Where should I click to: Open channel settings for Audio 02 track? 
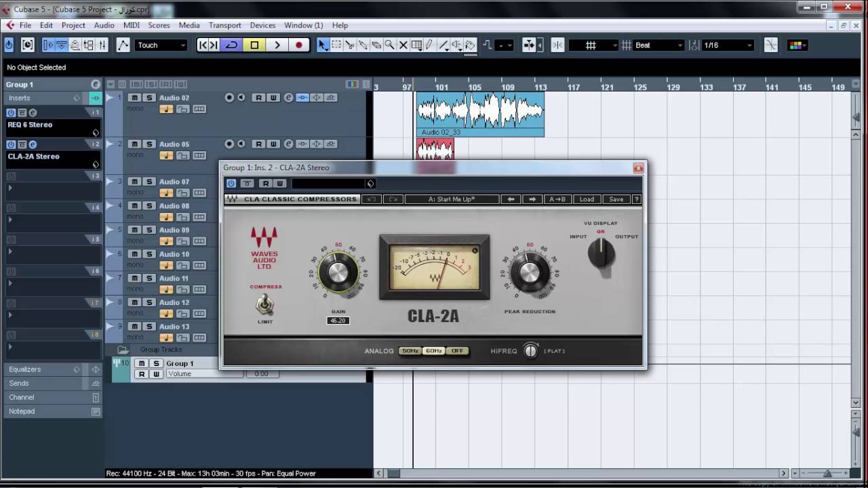288,98
